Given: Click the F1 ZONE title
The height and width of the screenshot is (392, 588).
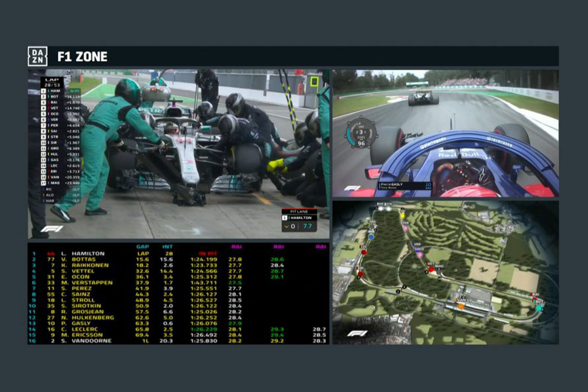Looking at the screenshot, I should [82, 57].
